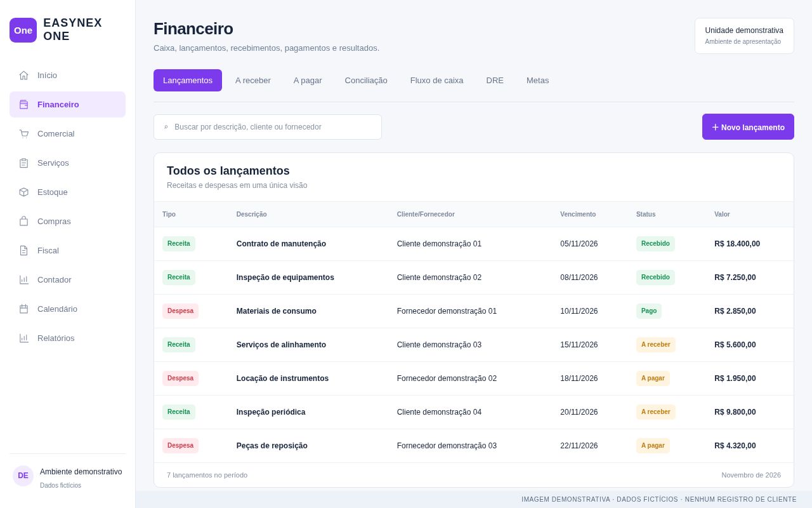812x508 pixels.
Task: Click the Status column header
Action: tap(646, 214)
